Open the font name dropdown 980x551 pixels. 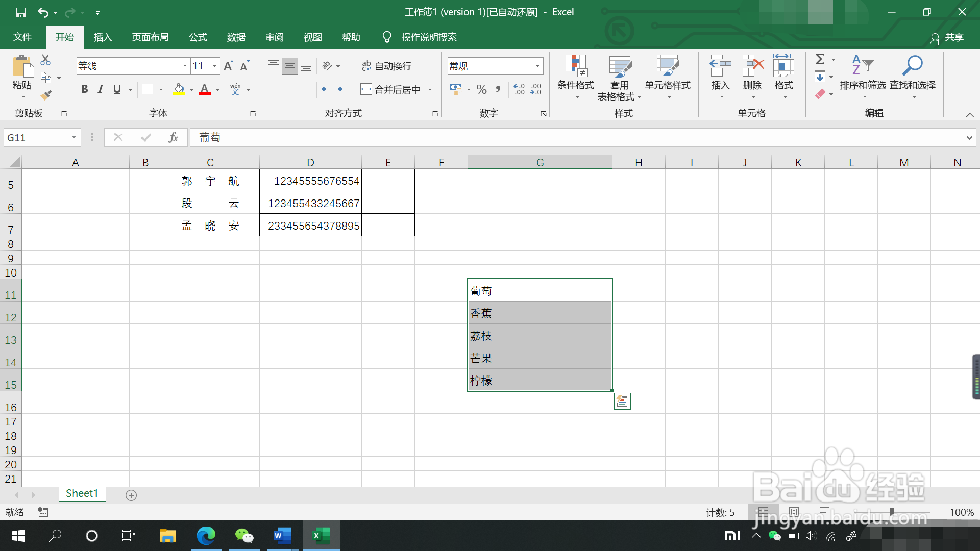click(185, 66)
